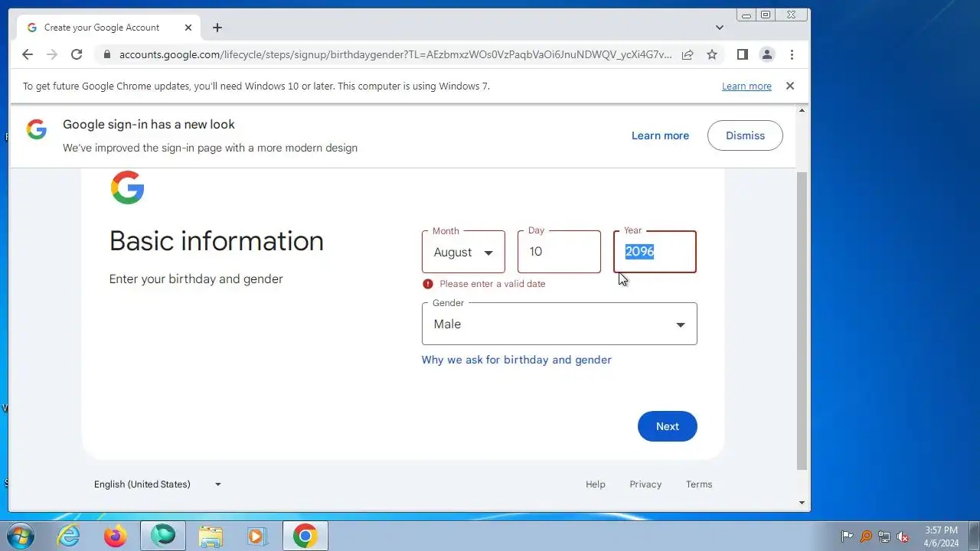Go back using browser back arrow
Viewport: 980px width, 551px height.
click(x=28, y=54)
